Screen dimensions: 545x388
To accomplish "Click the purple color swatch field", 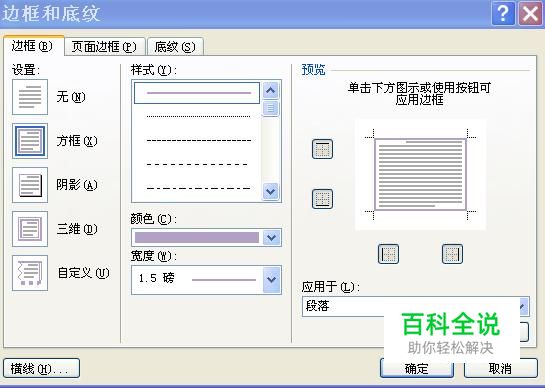I will [x=197, y=238].
